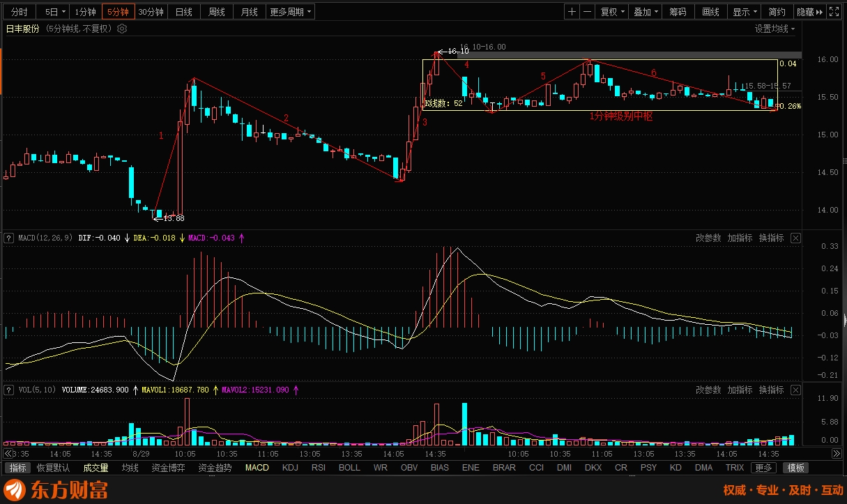The height and width of the screenshot is (504, 847).
Task: Switch to the 1分钟 period tab
Action: (x=86, y=12)
